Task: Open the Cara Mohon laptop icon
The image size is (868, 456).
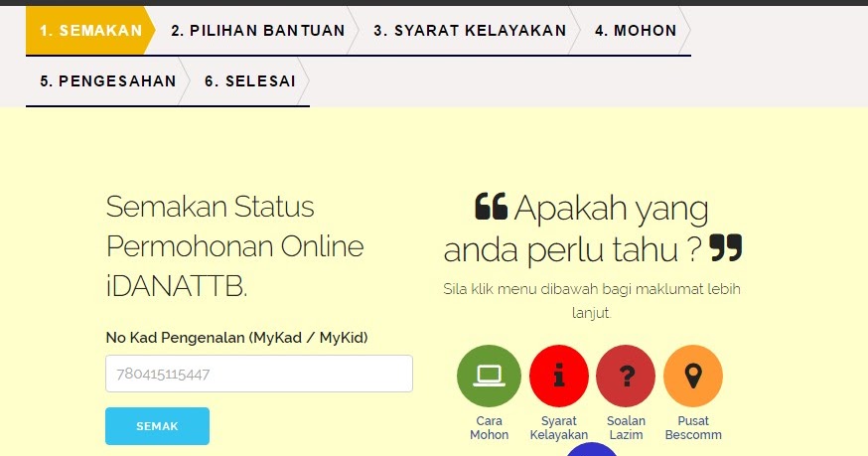Action: click(x=489, y=376)
